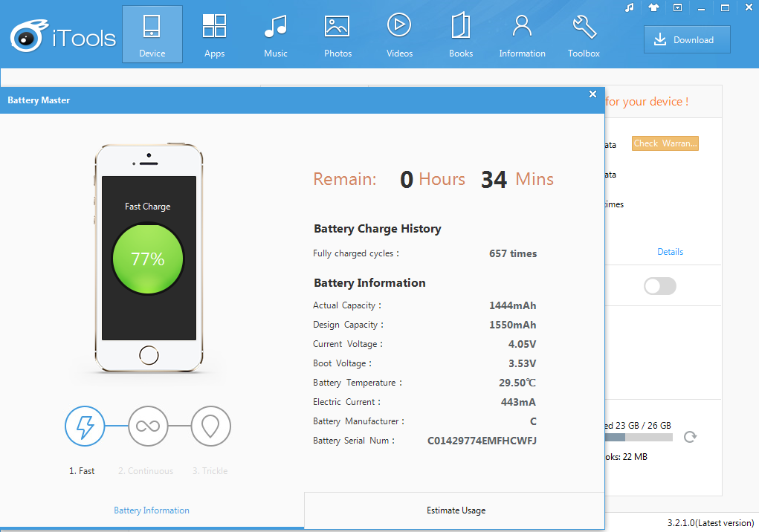Click the 'Fast Charge' text on phone screen
The width and height of the screenshot is (759, 532).
click(148, 207)
